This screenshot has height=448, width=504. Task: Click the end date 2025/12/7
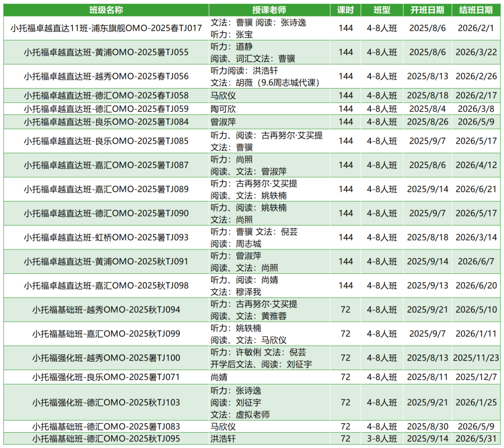coord(476,377)
